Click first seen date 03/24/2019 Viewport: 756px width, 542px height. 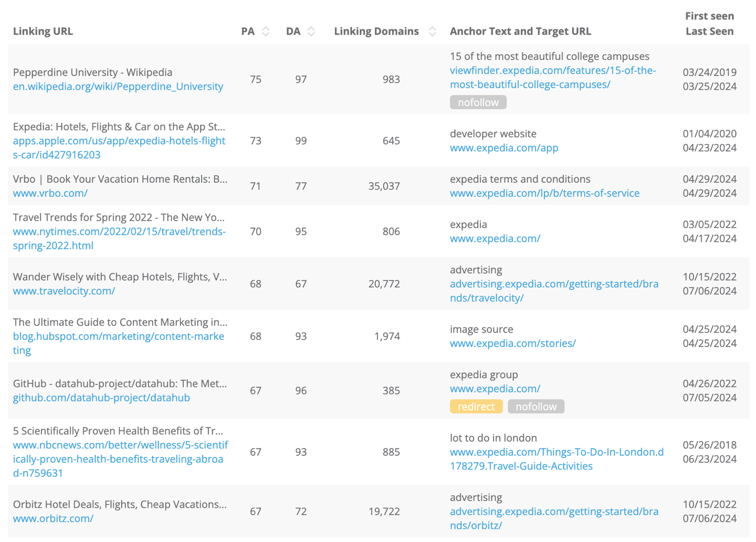pyautogui.click(x=709, y=72)
